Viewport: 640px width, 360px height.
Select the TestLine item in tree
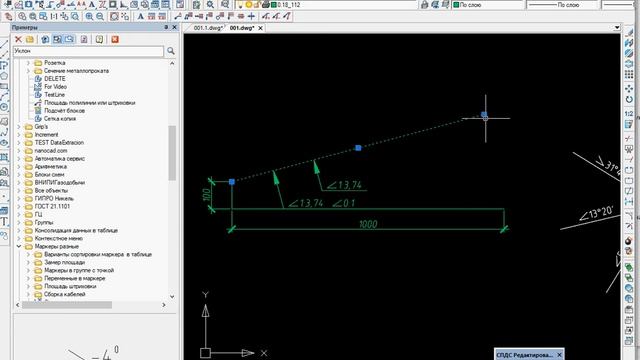55,95
